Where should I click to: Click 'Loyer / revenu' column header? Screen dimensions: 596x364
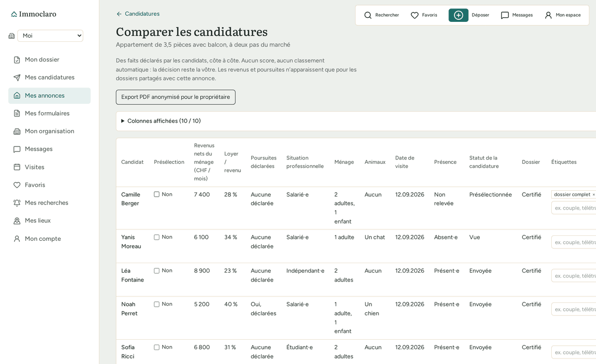232,162
